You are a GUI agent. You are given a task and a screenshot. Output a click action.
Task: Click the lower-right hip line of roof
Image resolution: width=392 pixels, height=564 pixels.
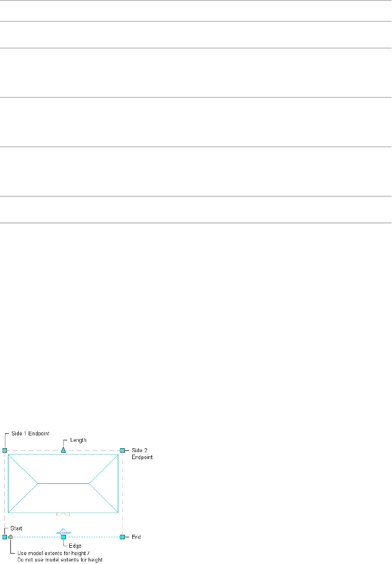coord(103,498)
